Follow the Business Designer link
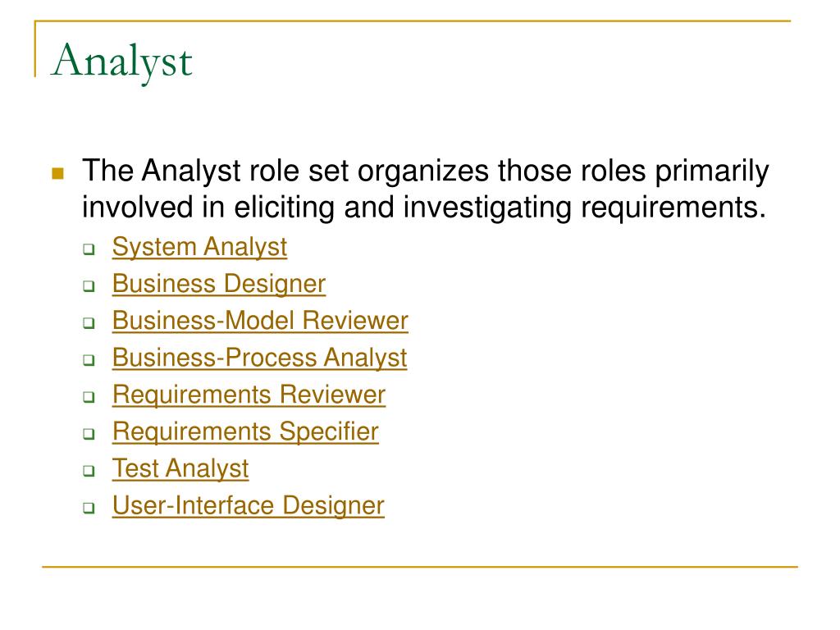 (218, 284)
